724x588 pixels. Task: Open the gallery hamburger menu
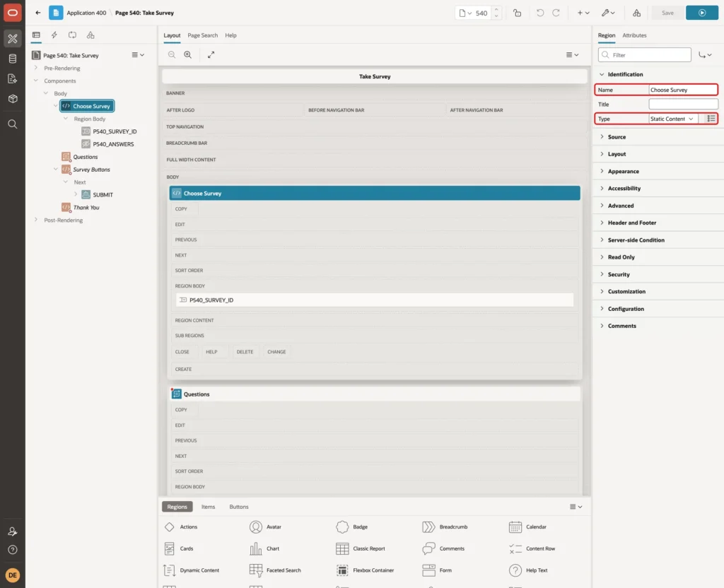(576, 507)
